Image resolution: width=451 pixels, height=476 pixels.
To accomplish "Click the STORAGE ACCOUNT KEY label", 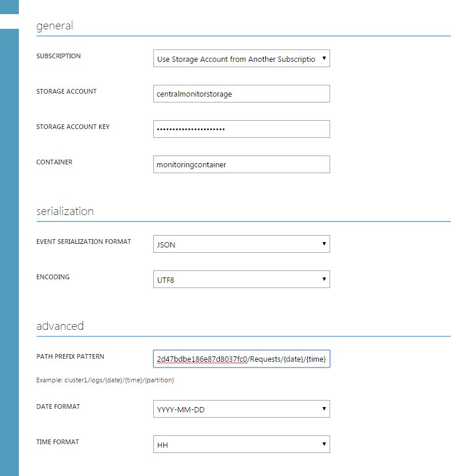I will 73,127.
